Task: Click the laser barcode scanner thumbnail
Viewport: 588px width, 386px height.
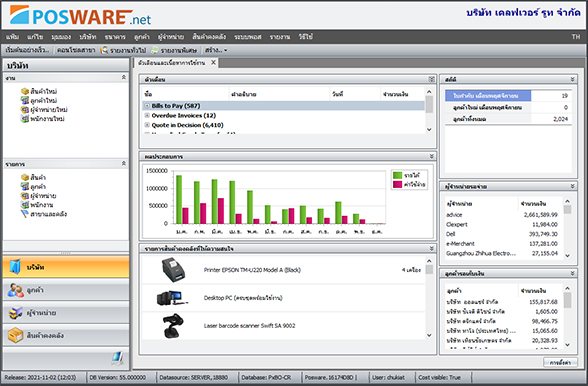Action: click(173, 326)
